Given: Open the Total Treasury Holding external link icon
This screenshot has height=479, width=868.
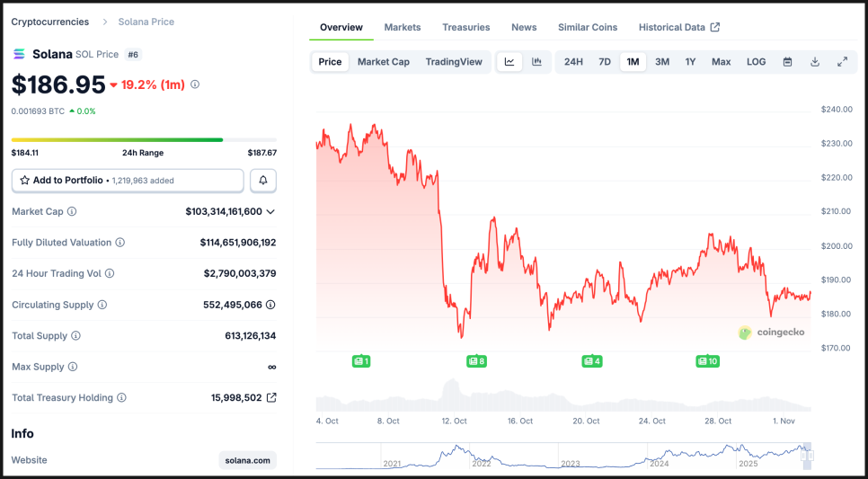Looking at the screenshot, I should pyautogui.click(x=271, y=397).
